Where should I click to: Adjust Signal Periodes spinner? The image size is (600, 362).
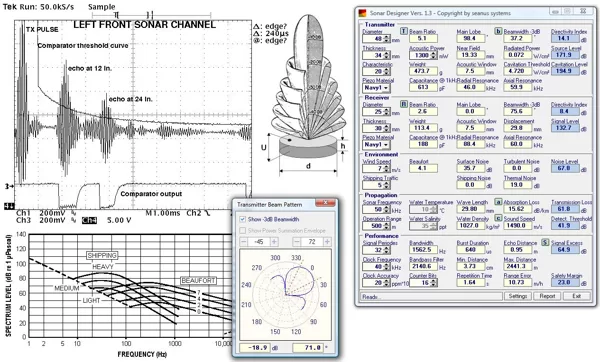[386, 250]
